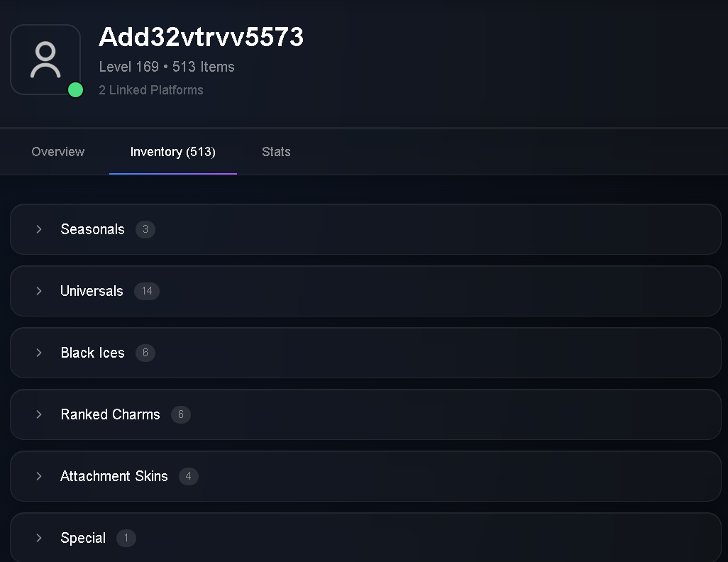Click the green online status indicator
Screen dimensions: 728x562
point(75,89)
